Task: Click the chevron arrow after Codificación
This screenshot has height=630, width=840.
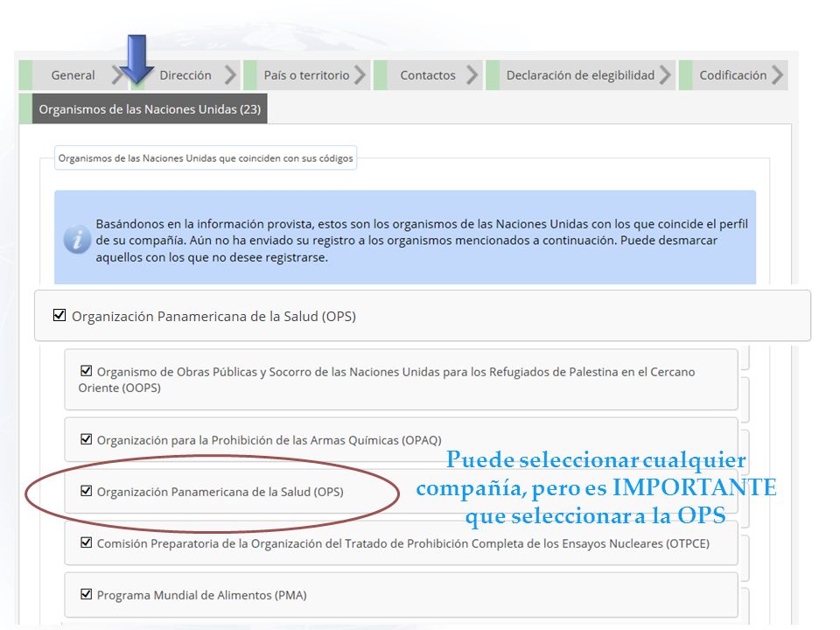Action: [x=777, y=75]
